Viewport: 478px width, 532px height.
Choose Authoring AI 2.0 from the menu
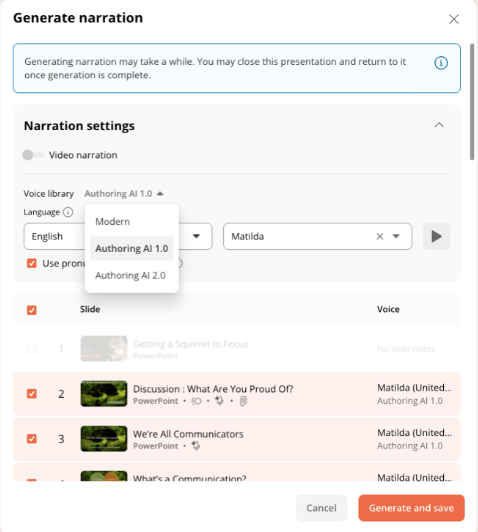click(x=132, y=275)
